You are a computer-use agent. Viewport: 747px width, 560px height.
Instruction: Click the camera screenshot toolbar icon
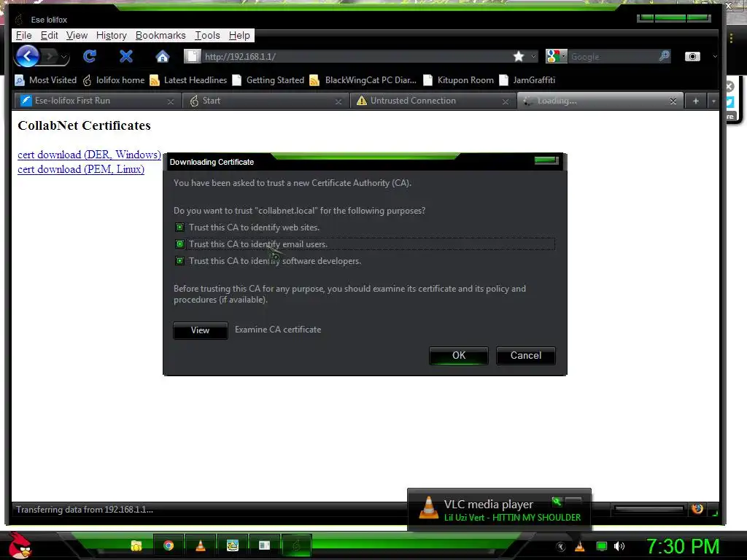pos(692,57)
